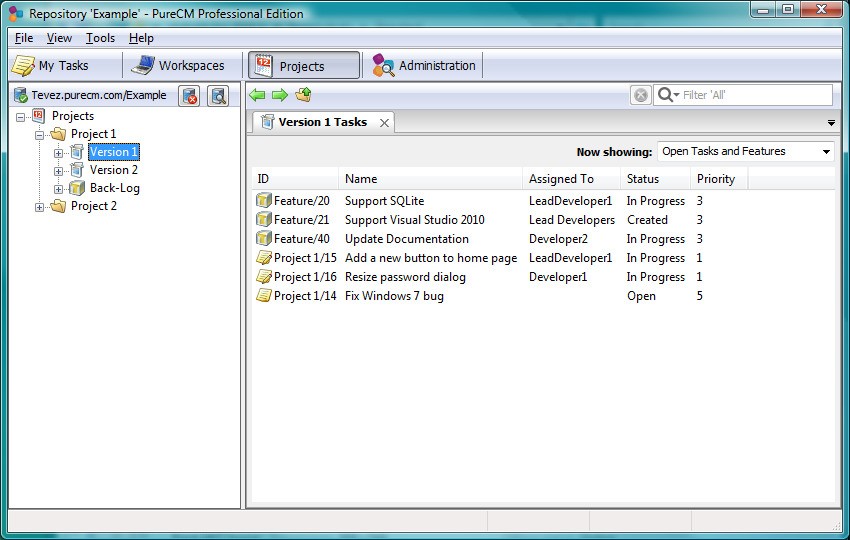The image size is (850, 540).
Task: Open the View menu
Action: click(x=59, y=38)
